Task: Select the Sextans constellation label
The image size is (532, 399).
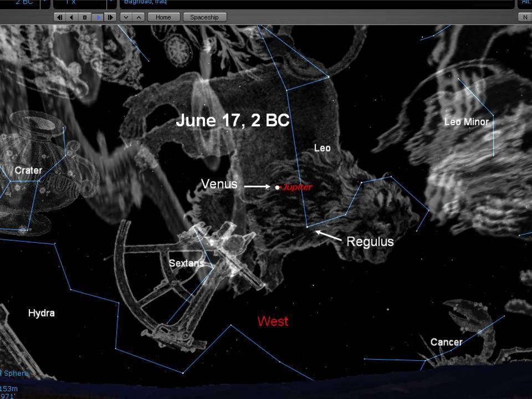Action: (x=186, y=263)
